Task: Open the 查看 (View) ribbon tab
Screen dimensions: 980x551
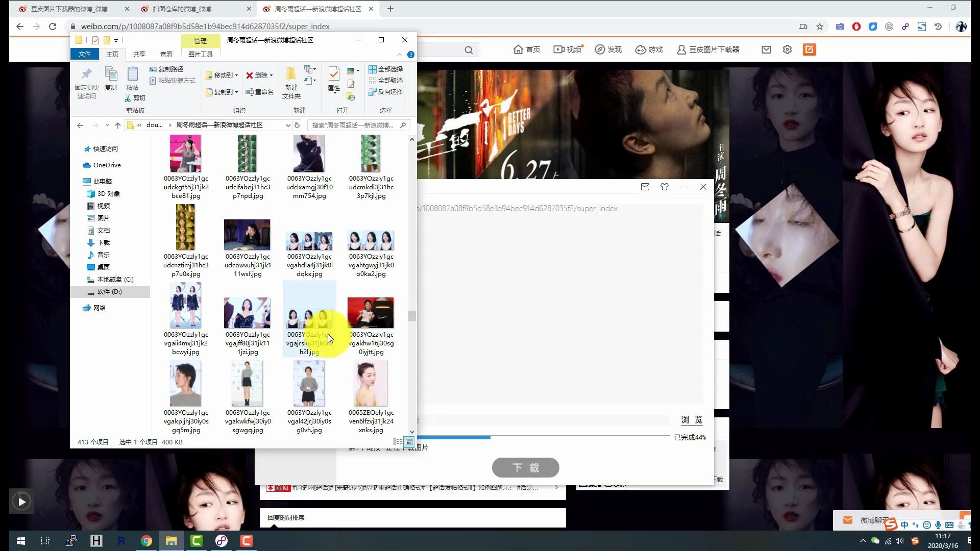Action: pyautogui.click(x=166, y=54)
